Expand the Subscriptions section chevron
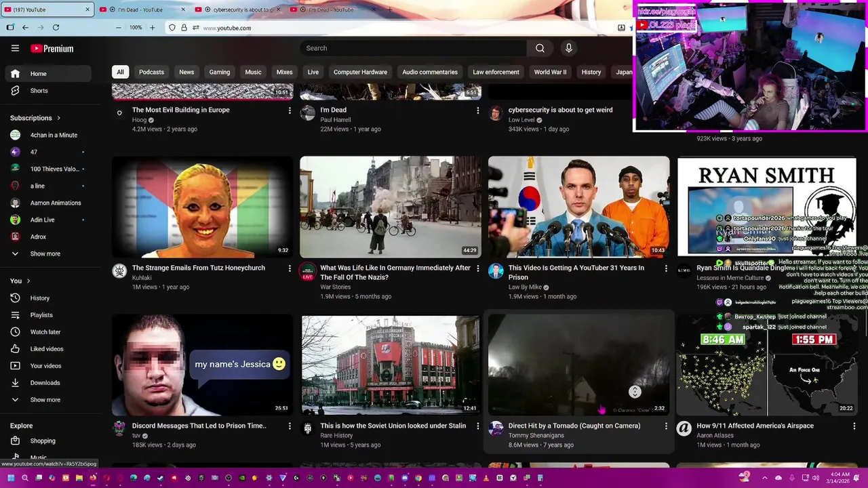This screenshot has width=868, height=488. tap(58, 118)
